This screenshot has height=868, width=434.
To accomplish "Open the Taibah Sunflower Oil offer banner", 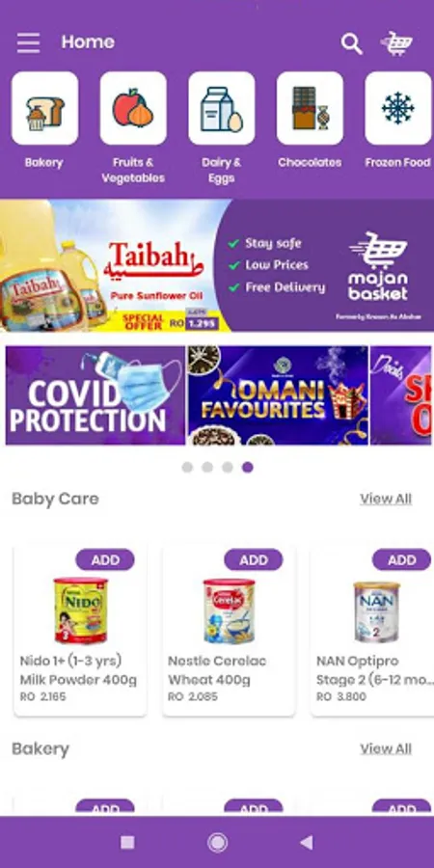I will (217, 265).
